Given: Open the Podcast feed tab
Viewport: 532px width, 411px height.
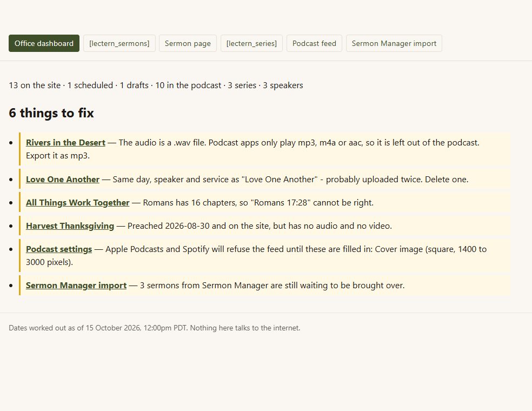Looking at the screenshot, I should pyautogui.click(x=314, y=43).
